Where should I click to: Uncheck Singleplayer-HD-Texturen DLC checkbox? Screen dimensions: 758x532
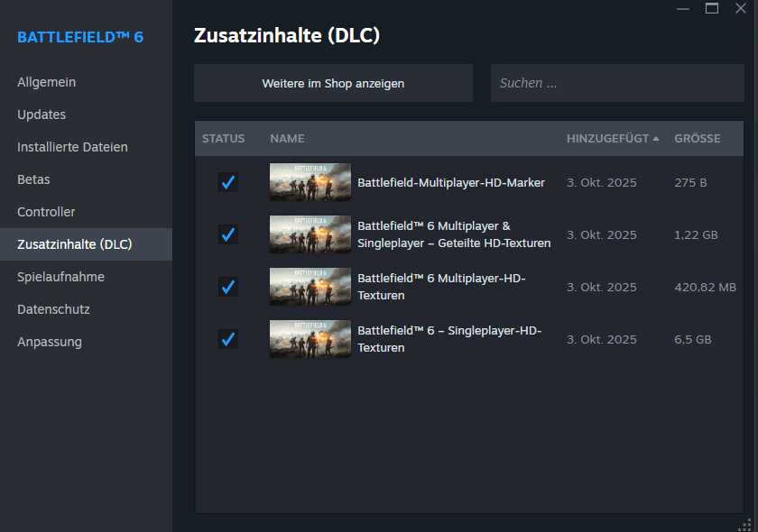(x=228, y=339)
